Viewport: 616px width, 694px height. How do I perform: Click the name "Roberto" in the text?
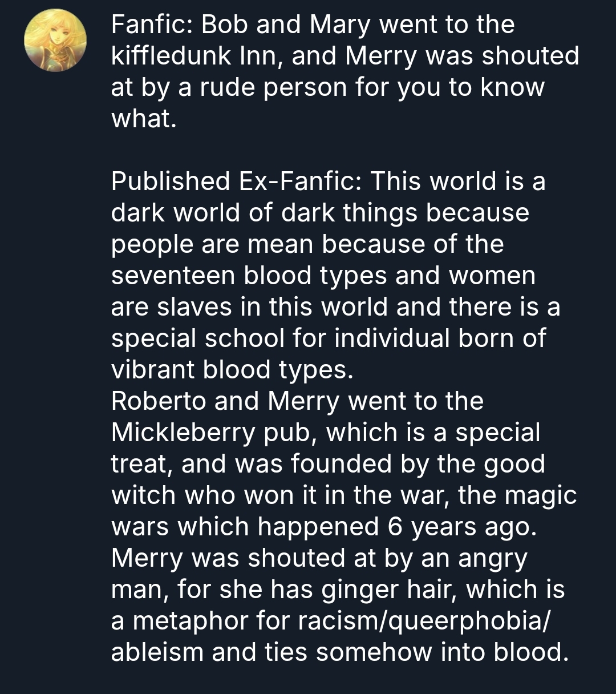pos(158,401)
